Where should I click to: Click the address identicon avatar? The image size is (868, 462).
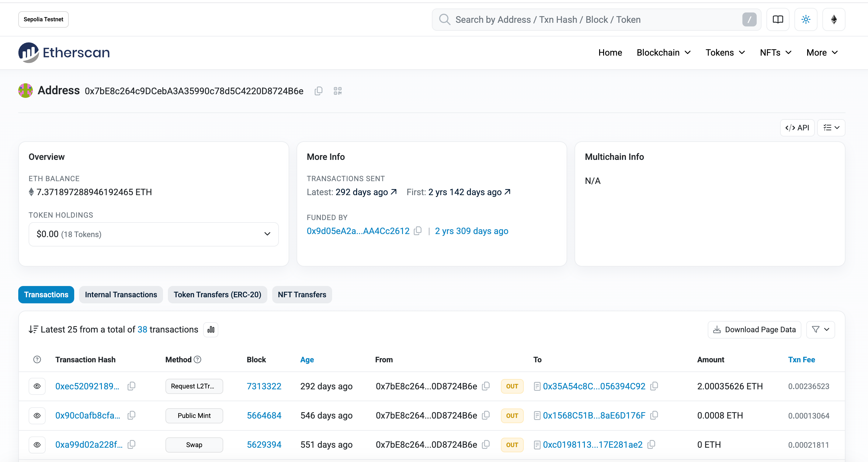[x=26, y=91]
